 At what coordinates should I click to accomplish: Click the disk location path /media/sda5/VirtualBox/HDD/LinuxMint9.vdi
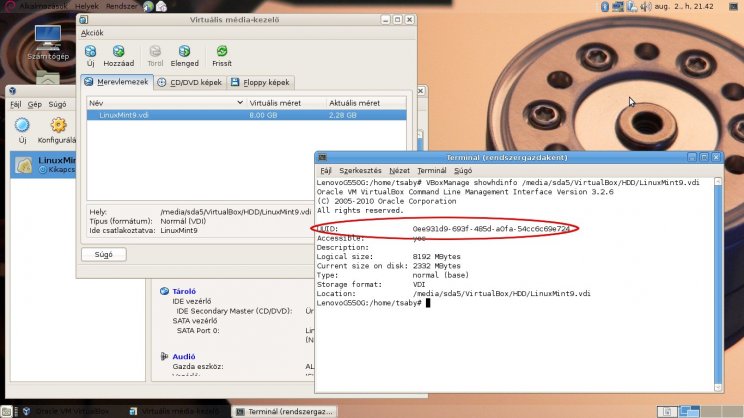coord(235,212)
